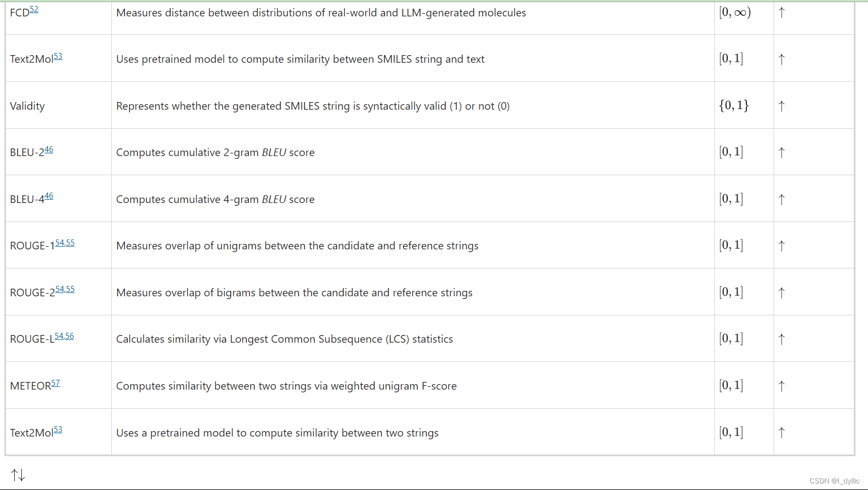868x490 pixels.
Task: Click the up arrow in the ROUGE-L row
Action: pyautogui.click(x=782, y=339)
